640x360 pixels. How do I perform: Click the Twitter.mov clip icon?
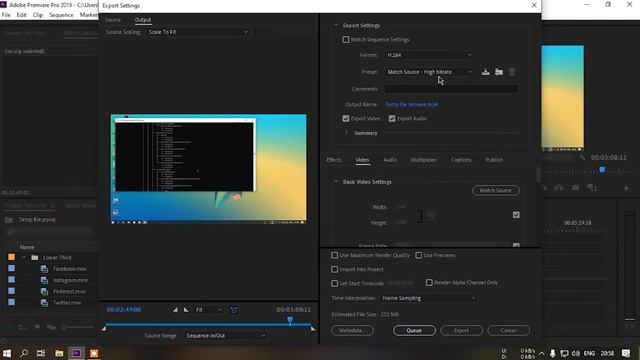click(x=44, y=303)
